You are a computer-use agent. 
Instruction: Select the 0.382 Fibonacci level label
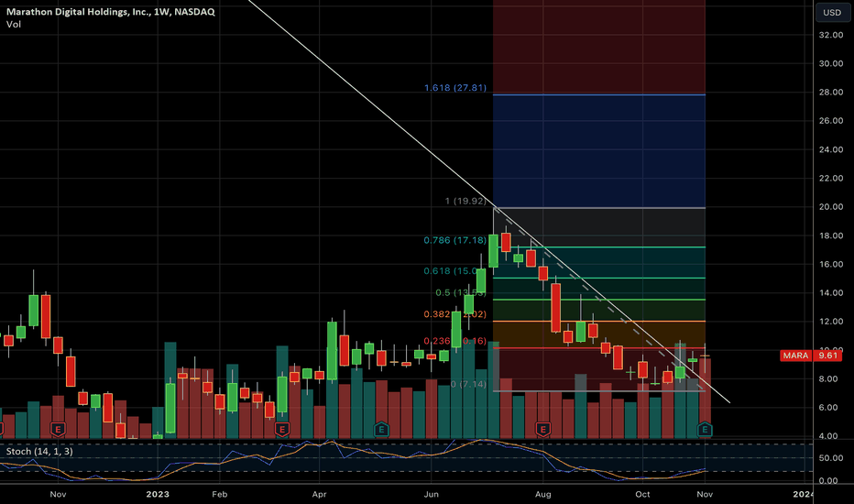pyautogui.click(x=454, y=314)
